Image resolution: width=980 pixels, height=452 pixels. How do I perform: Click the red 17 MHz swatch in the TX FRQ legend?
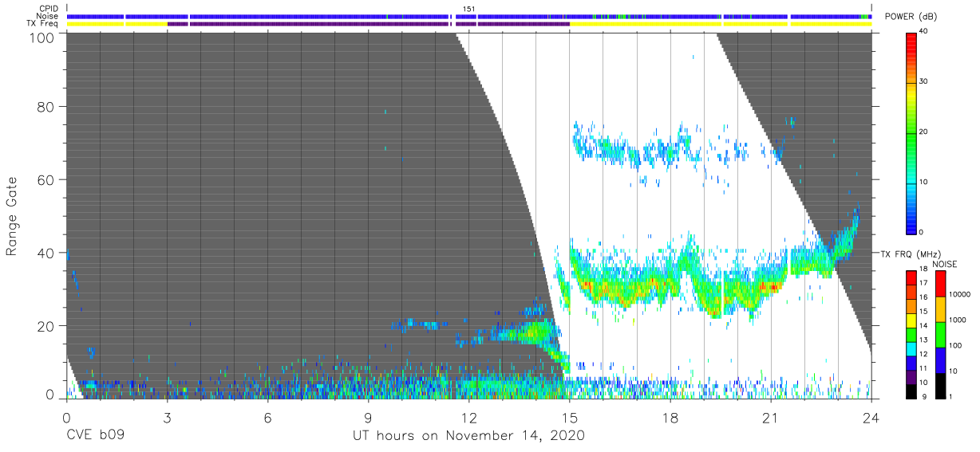coord(911,277)
